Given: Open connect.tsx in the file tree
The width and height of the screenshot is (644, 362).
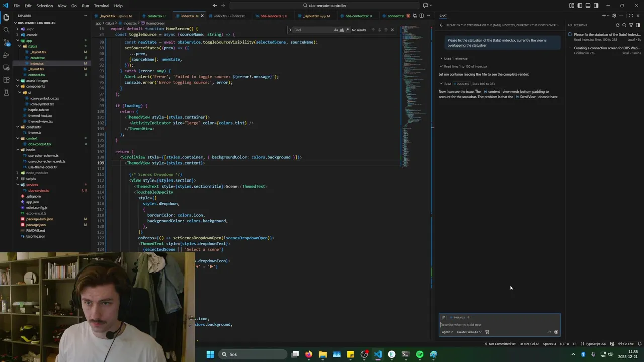Looking at the screenshot, I should click(37, 75).
